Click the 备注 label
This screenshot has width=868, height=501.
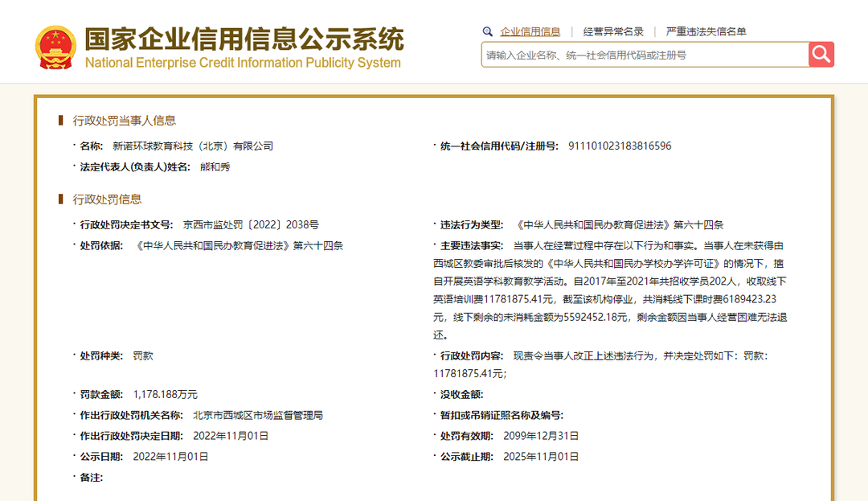[x=92, y=478]
